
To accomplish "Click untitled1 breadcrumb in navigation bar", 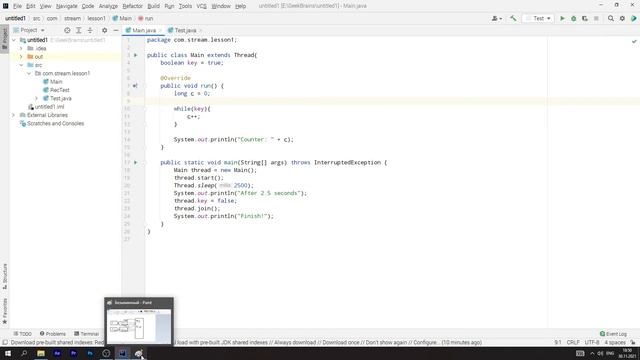I will coord(15,18).
